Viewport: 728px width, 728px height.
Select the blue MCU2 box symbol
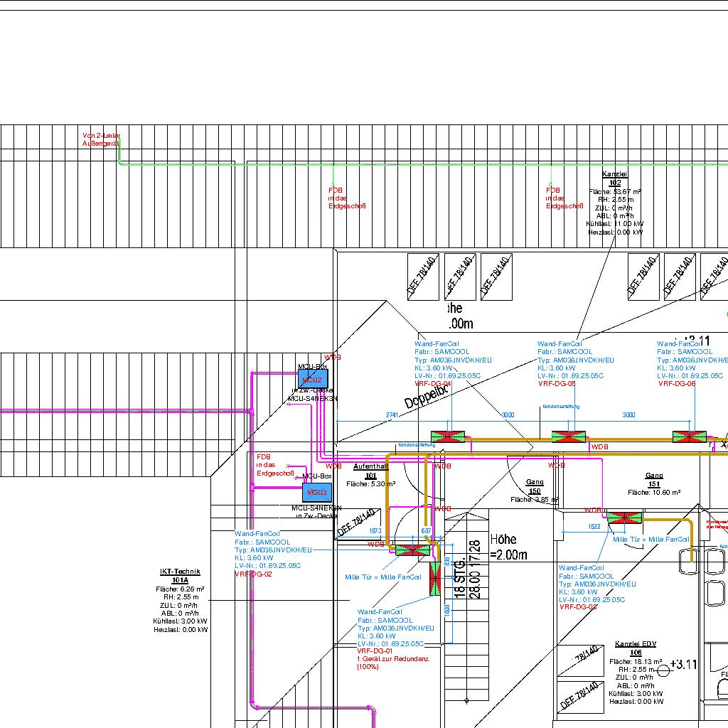click(312, 380)
